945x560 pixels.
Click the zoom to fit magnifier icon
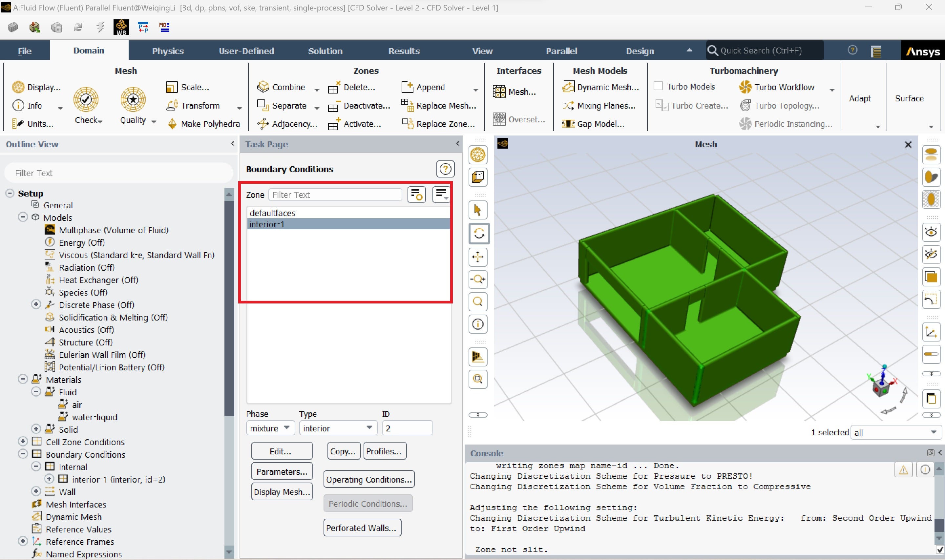pos(478,302)
